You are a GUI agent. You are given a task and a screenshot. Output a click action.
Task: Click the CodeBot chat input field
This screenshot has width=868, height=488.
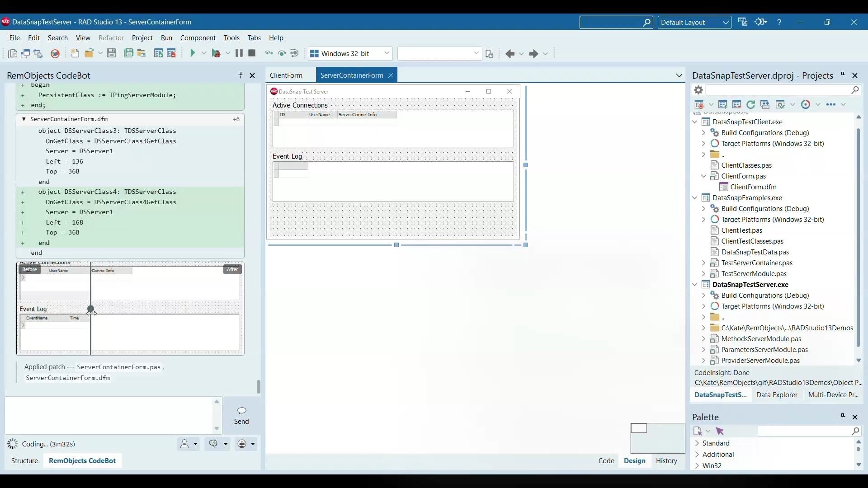tap(108, 416)
